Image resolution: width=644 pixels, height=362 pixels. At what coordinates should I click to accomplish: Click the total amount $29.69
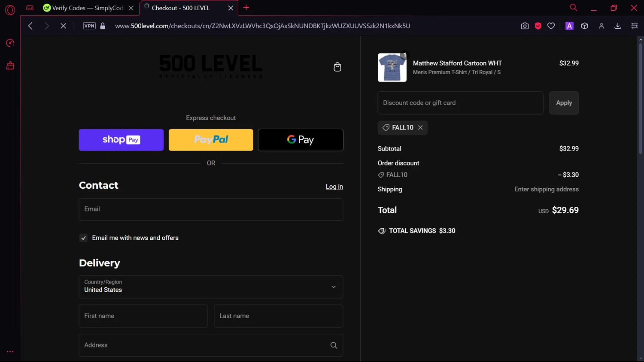point(565,210)
